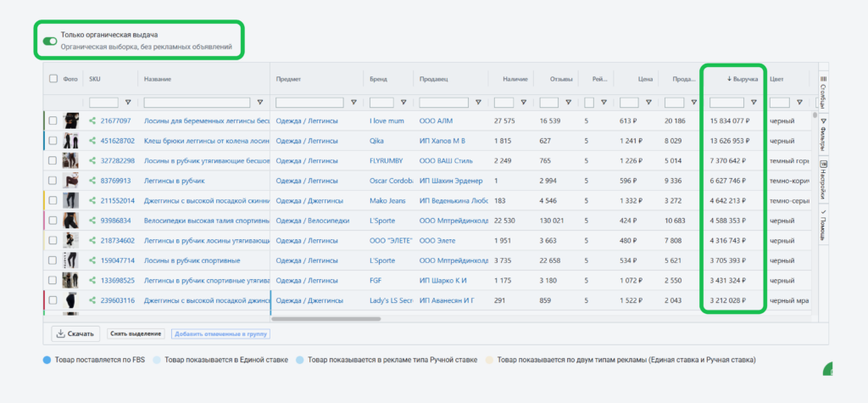Open filter dropdown for Предмет column
868x403 pixels.
click(x=353, y=102)
